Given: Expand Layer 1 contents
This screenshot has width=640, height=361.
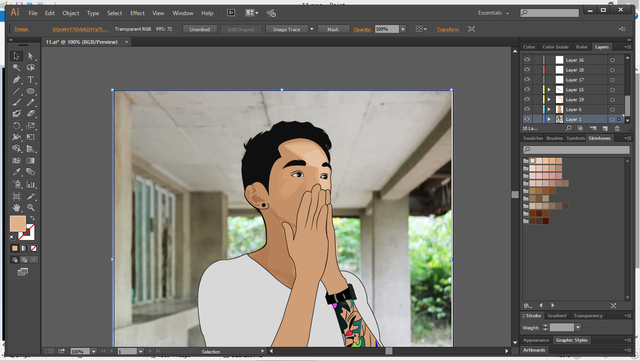Looking at the screenshot, I should pos(549,119).
